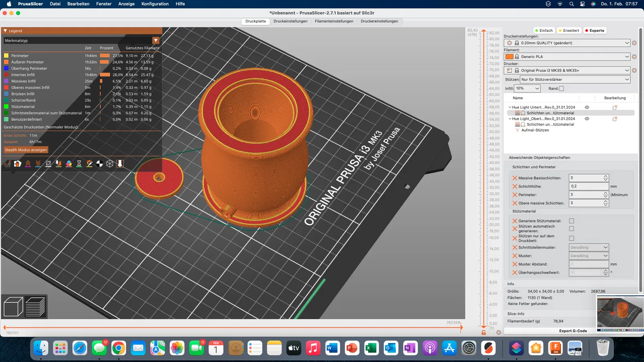
Task: Switch to the 3D editor cube view
Action: pyautogui.click(x=13, y=307)
